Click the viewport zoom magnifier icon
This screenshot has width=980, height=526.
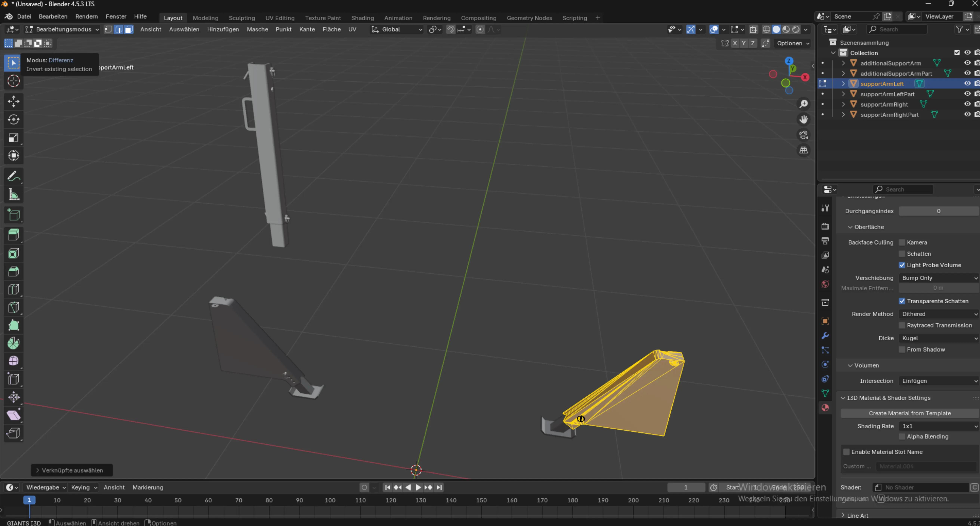[803, 104]
